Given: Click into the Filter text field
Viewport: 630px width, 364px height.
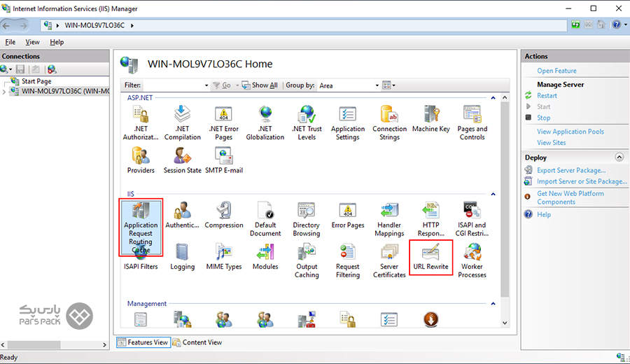Looking at the screenshot, I should coord(173,85).
